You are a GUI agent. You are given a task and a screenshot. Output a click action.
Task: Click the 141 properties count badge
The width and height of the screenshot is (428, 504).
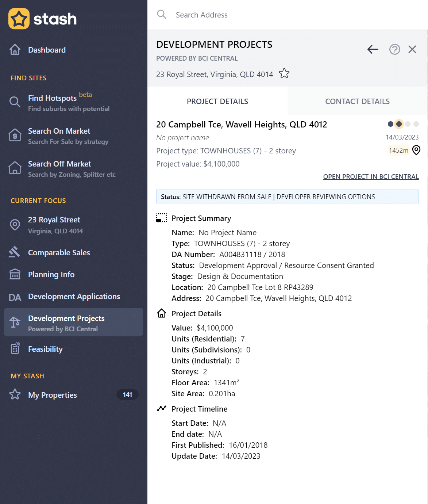tap(127, 394)
